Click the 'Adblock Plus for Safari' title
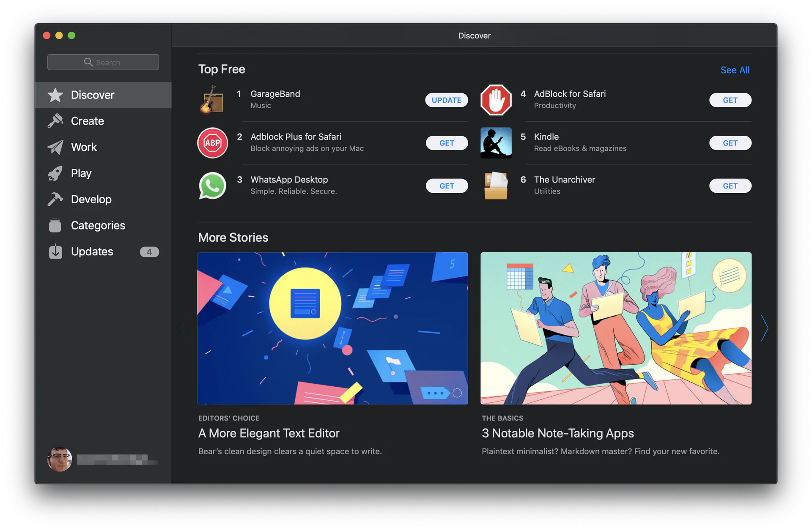This screenshot has height=530, width=812. 296,137
